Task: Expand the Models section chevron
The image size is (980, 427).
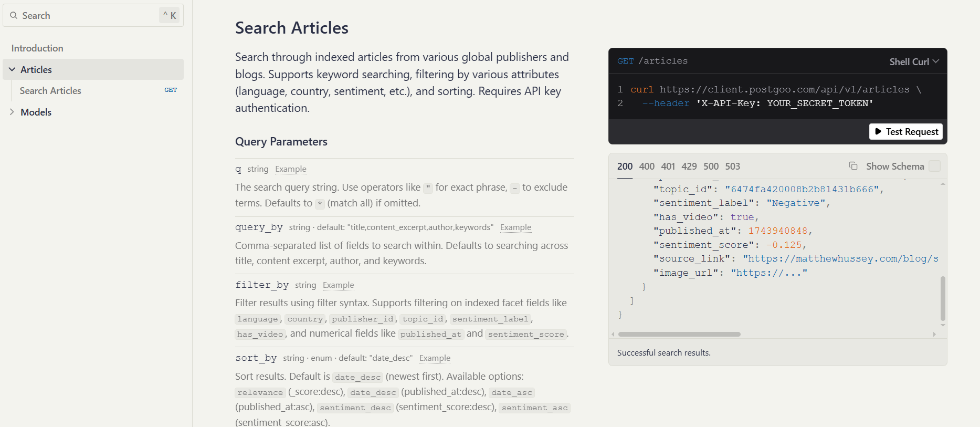Action: pos(12,112)
